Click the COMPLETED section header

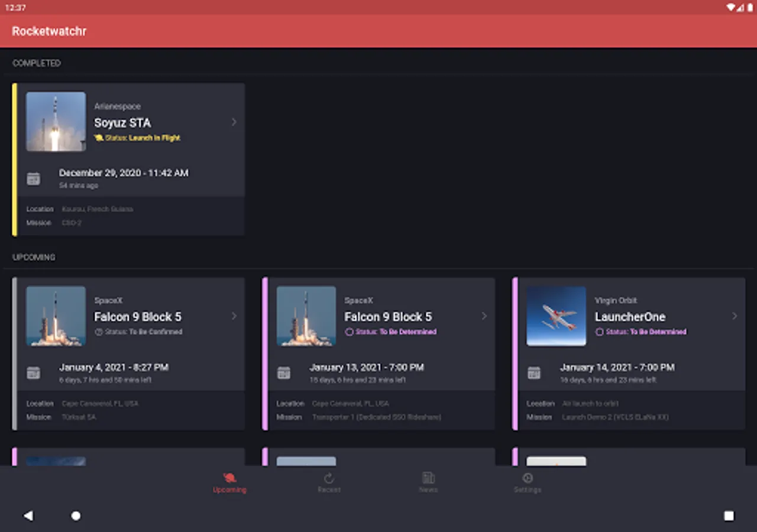[x=37, y=63]
